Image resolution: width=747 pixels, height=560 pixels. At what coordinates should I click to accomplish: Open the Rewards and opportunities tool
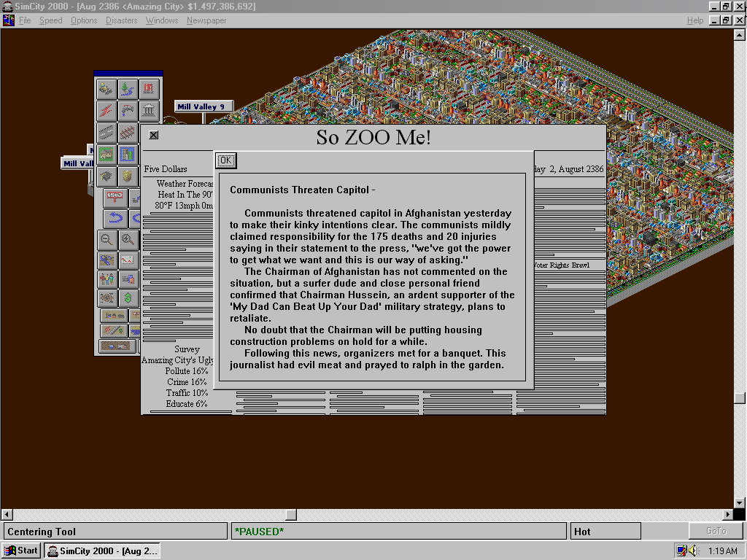[x=149, y=111]
